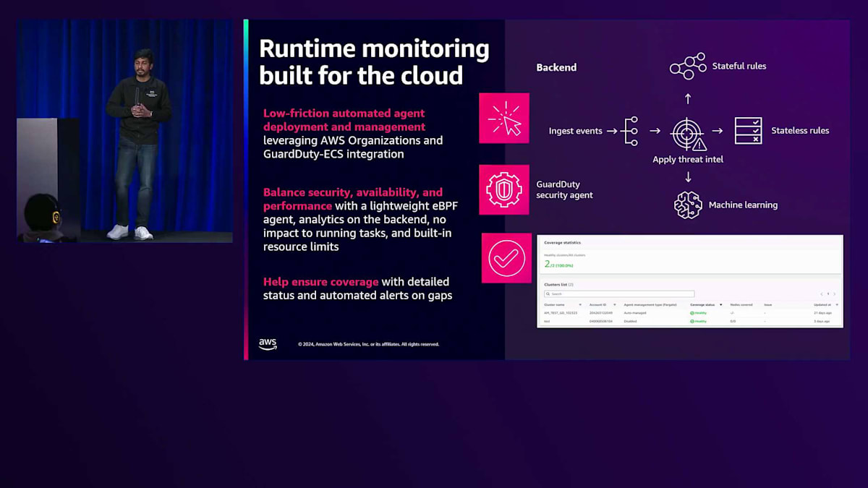Image resolution: width=868 pixels, height=488 pixels.
Task: Click the Apply threat intel target icon
Action: click(x=687, y=133)
